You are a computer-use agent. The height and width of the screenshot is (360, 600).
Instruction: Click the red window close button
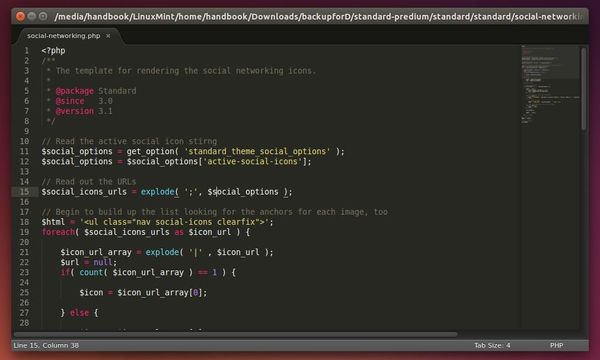click(x=21, y=16)
